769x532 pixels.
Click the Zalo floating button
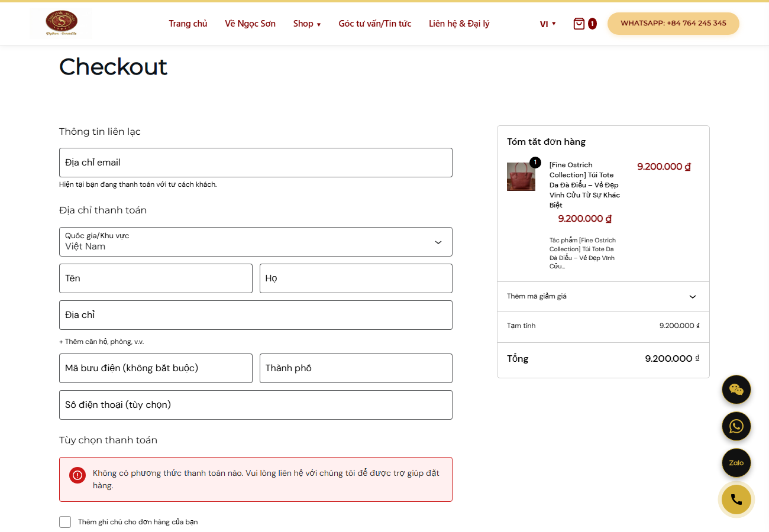coord(736,463)
